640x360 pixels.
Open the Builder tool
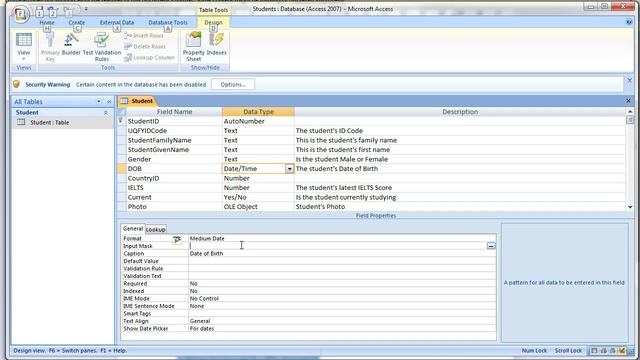tap(71, 45)
